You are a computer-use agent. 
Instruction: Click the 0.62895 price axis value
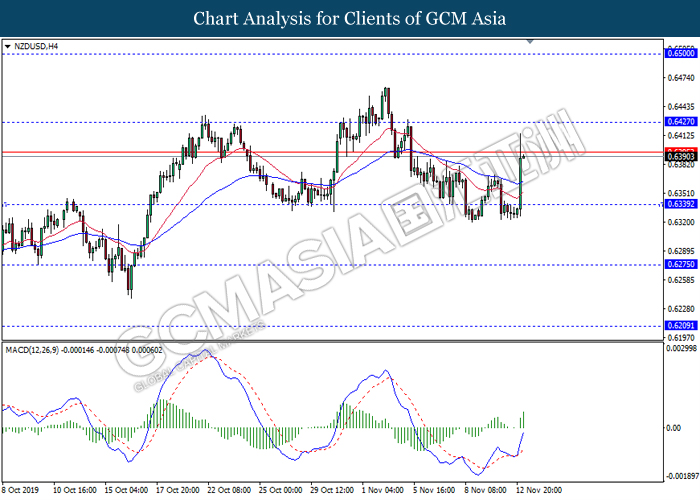[681, 251]
